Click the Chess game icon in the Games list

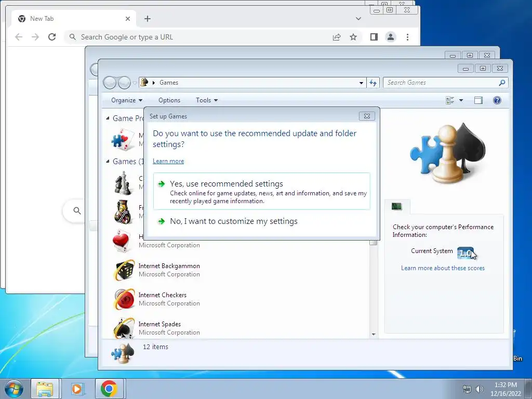[x=123, y=183]
